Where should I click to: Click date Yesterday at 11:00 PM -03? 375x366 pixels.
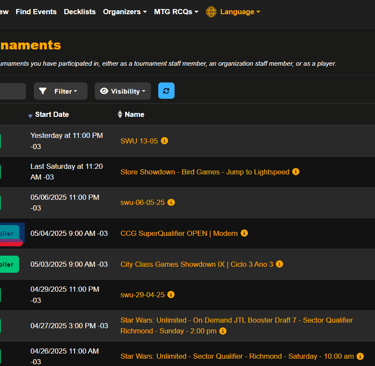point(67,141)
